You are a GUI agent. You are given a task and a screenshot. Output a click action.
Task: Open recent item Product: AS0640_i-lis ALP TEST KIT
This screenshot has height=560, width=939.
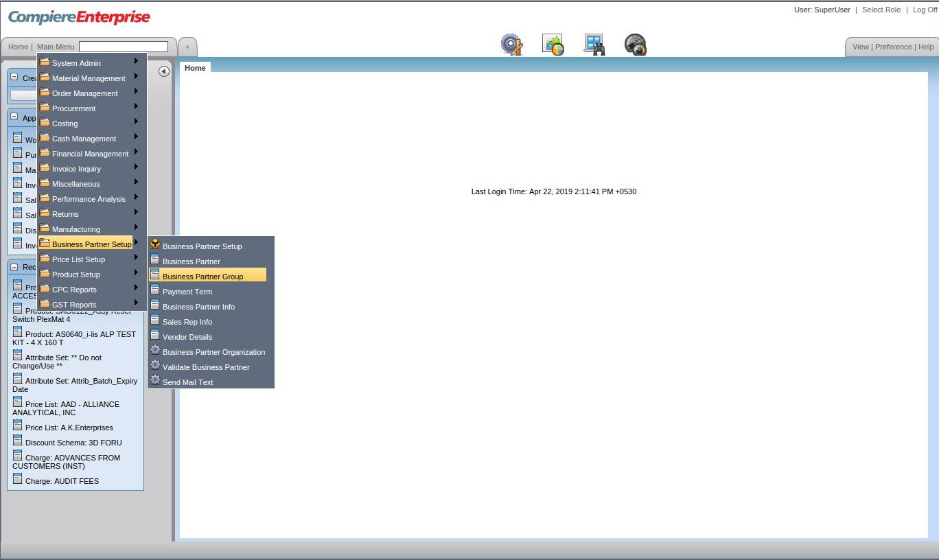(74, 338)
